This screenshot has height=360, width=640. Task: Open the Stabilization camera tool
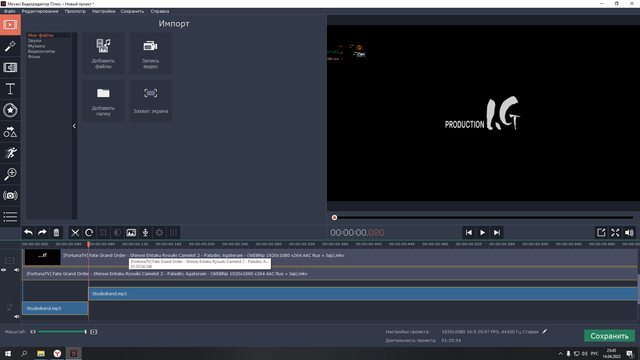pyautogui.click(x=10, y=196)
